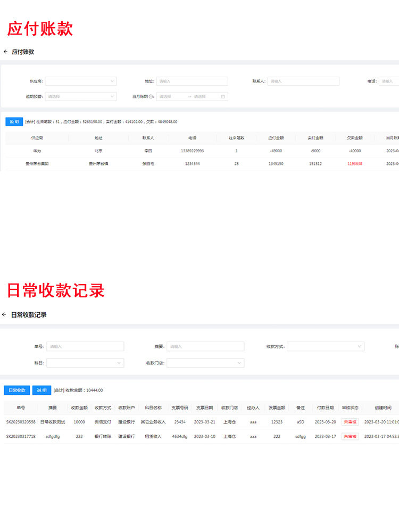The image size is (399, 532).
Task: Click the 创建时间 column header
Action: click(x=383, y=408)
